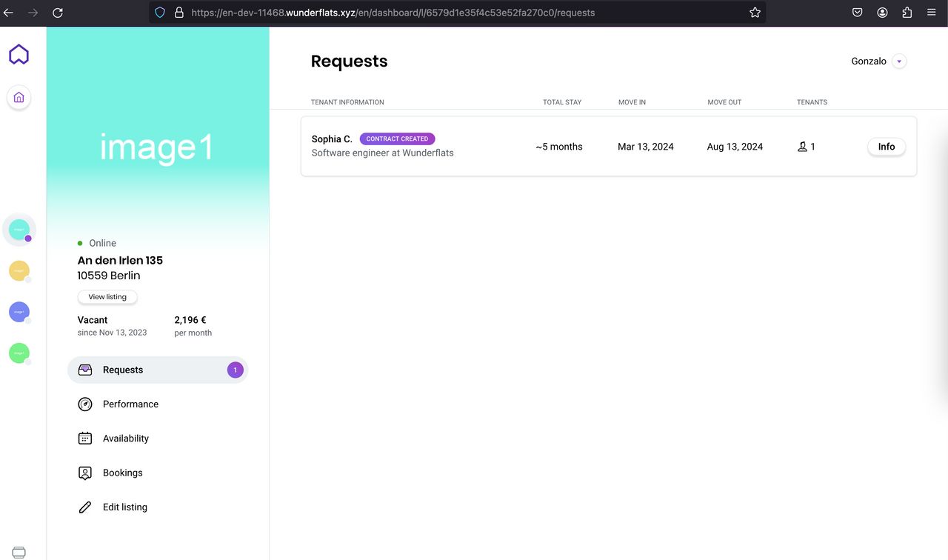Go back to previous page
This screenshot has width=948, height=560.
(x=9, y=13)
